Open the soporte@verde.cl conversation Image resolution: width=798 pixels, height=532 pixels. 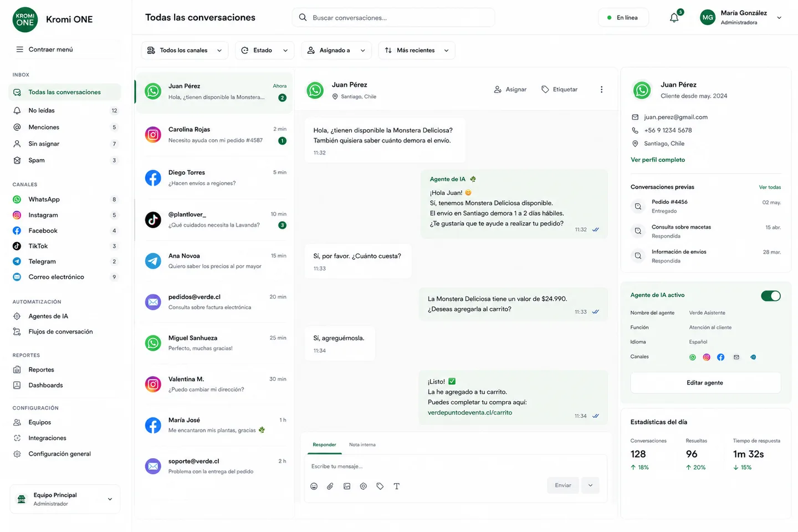tap(214, 466)
